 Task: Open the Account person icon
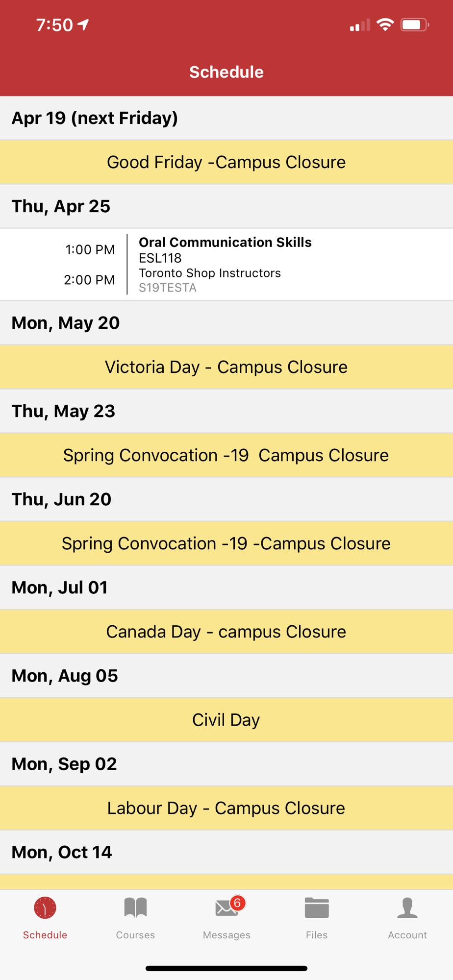coord(407,908)
